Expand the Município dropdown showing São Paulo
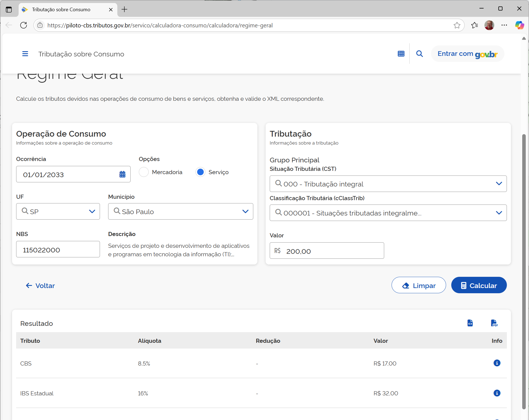This screenshot has height=420, width=529. (x=245, y=212)
